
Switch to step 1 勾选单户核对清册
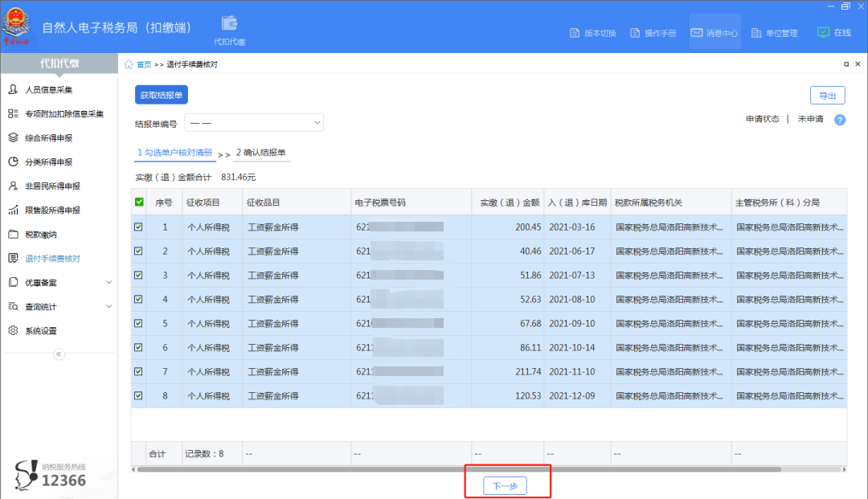[175, 152]
